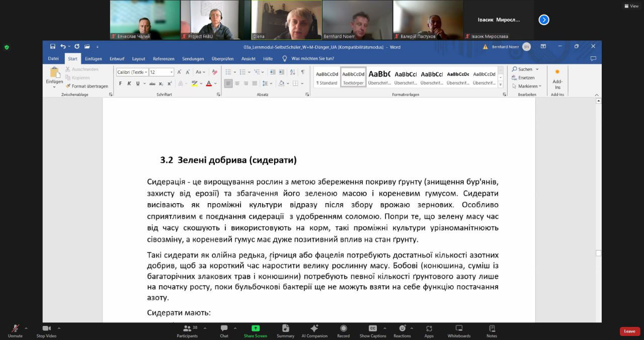Toggle underline (U) formatting
This screenshot has width=644, height=340.
click(x=137, y=83)
